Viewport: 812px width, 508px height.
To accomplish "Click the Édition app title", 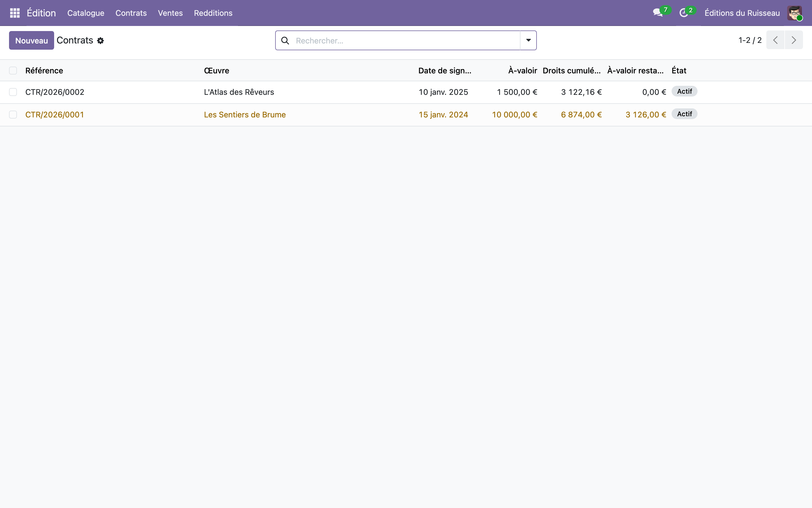I will (41, 13).
